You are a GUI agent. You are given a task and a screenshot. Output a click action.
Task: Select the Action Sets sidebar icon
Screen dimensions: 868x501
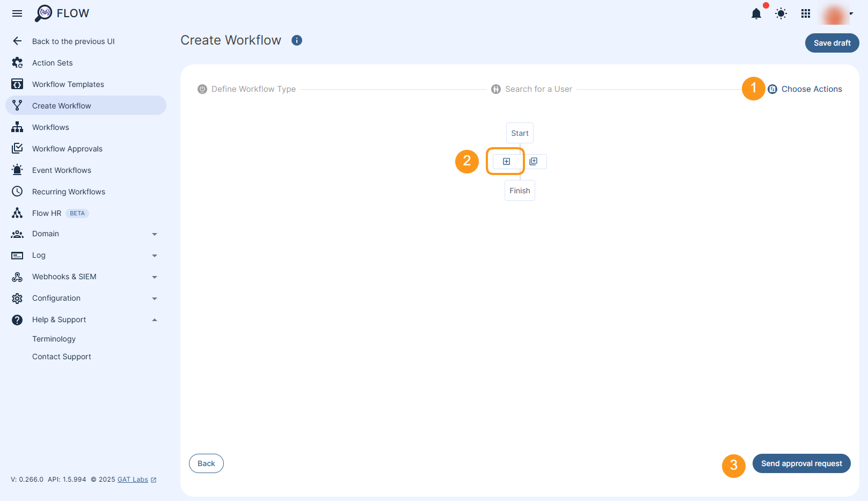coord(17,62)
